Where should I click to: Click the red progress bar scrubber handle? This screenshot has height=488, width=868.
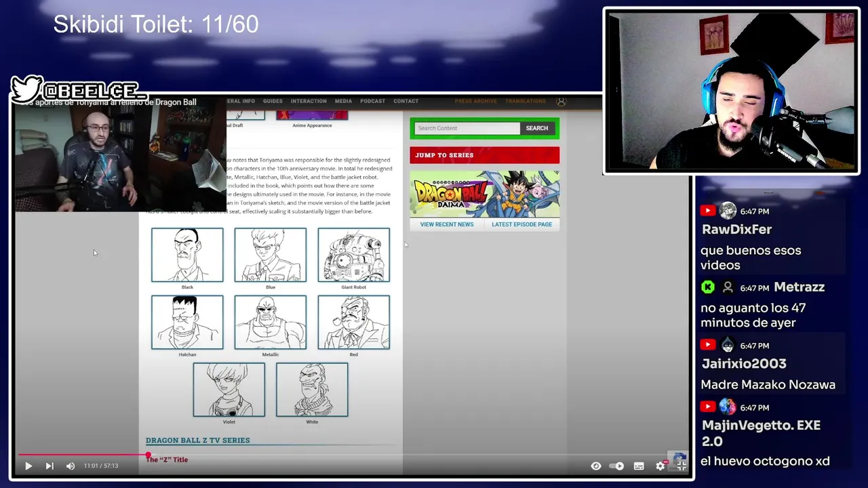[148, 455]
